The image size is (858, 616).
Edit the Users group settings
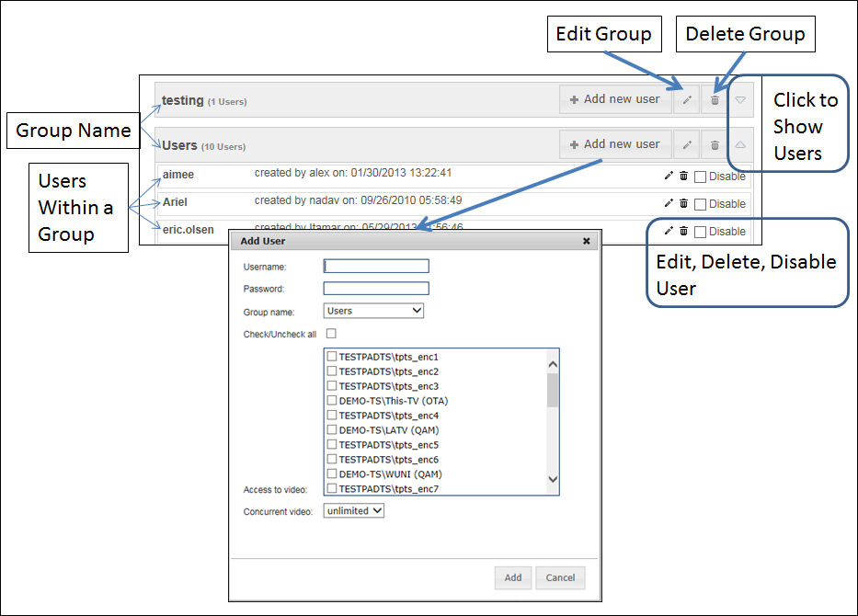[687, 144]
